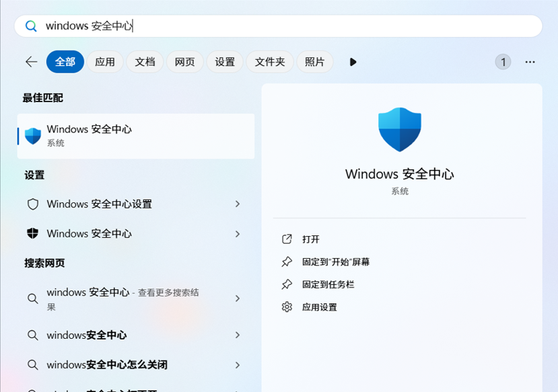
Task: Click the round badge showing number 1
Action: [x=503, y=62]
